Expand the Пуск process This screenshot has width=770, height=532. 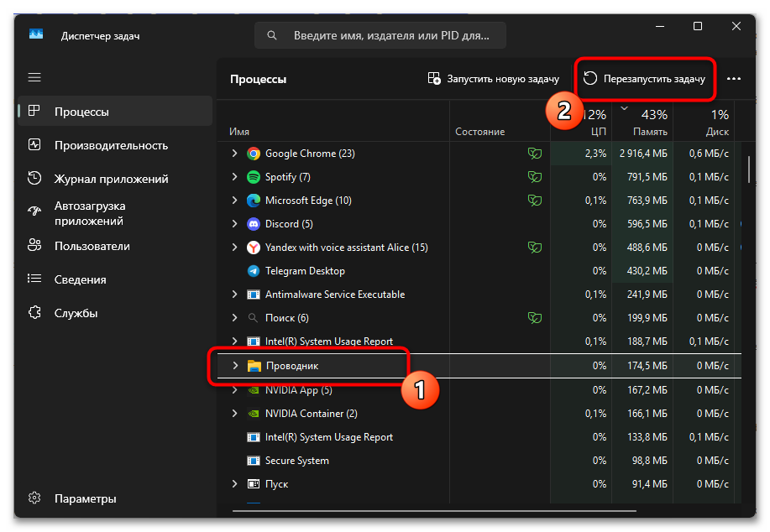(x=235, y=484)
